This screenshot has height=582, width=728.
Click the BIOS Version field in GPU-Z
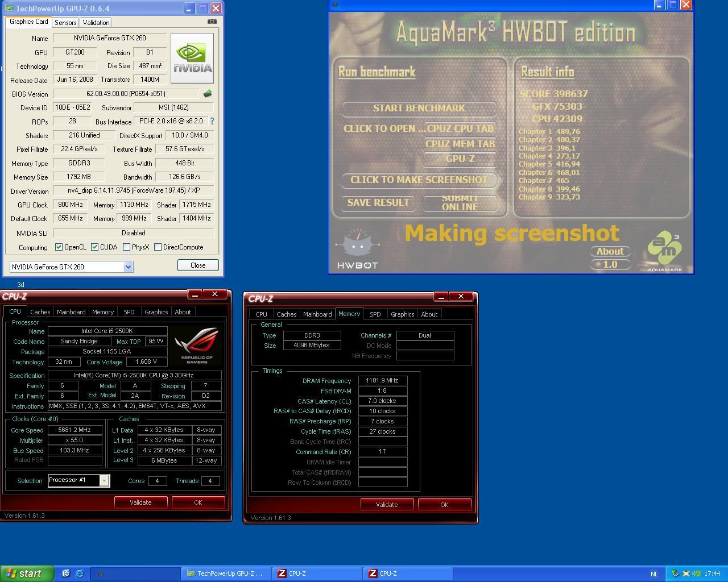(x=126, y=94)
